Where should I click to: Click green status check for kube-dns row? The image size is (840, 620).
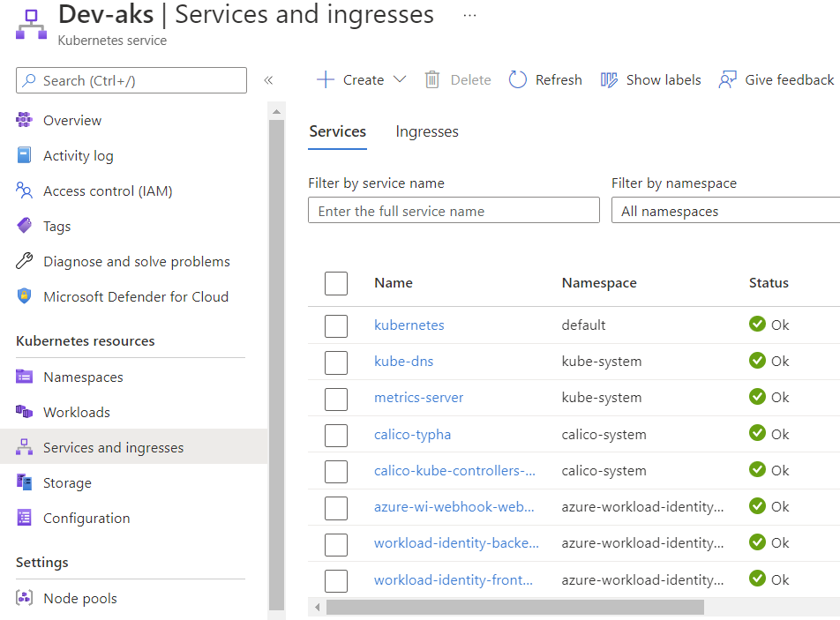(757, 361)
